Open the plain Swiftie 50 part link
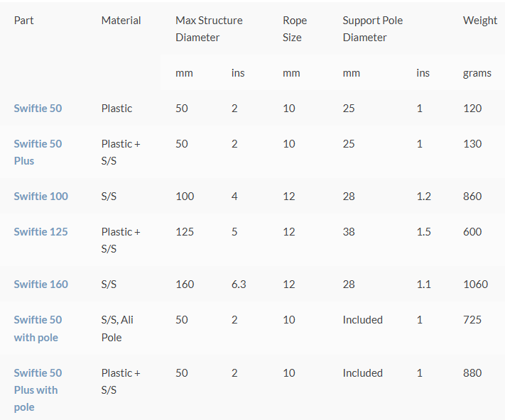 (x=38, y=109)
